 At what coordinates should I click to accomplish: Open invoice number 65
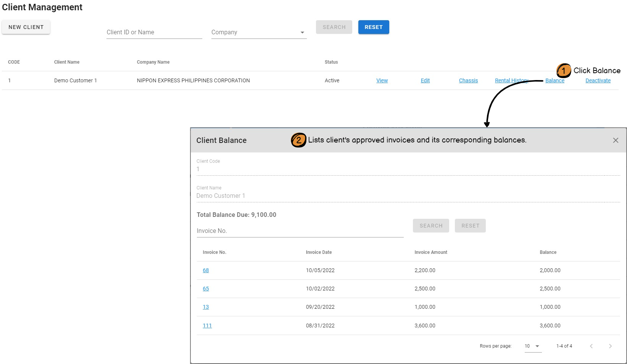(206, 289)
